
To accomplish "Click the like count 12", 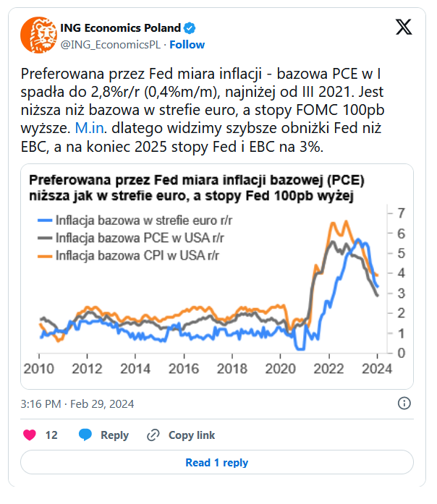I will tap(51, 435).
